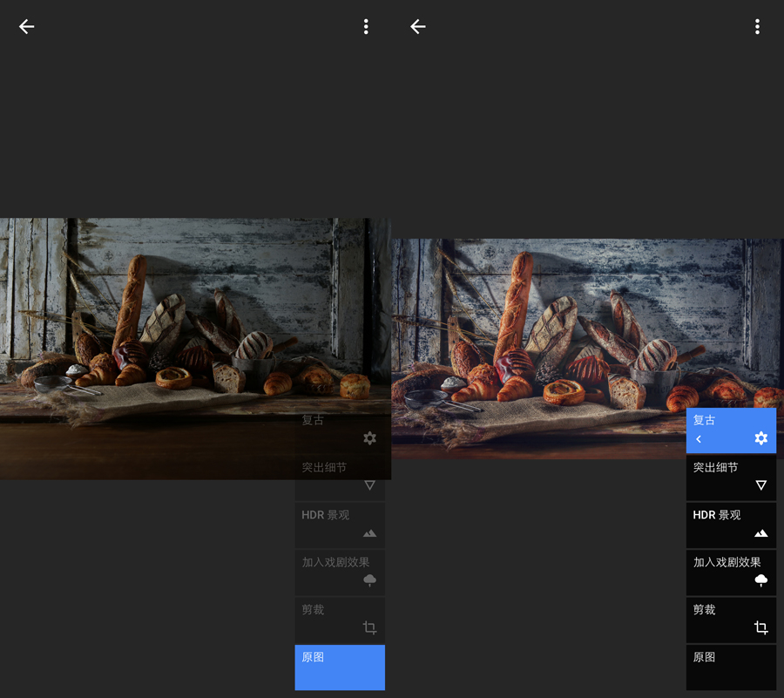Image resolution: width=784 pixels, height=698 pixels.
Task: Collapse 复古 options with the left chevron
Action: [x=699, y=439]
